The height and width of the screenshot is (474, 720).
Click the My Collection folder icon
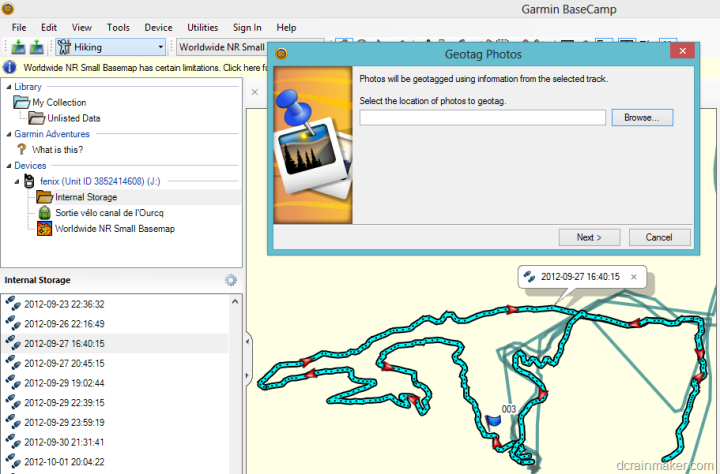21,102
